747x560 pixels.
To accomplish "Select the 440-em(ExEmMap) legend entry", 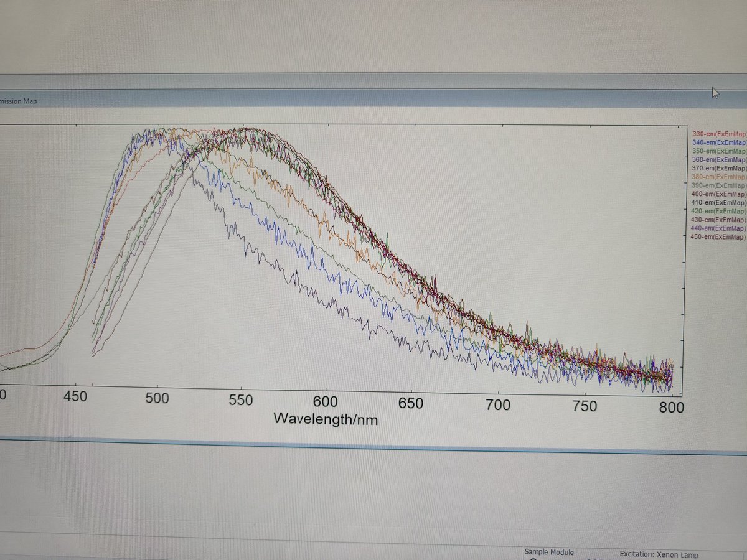I will point(718,229).
